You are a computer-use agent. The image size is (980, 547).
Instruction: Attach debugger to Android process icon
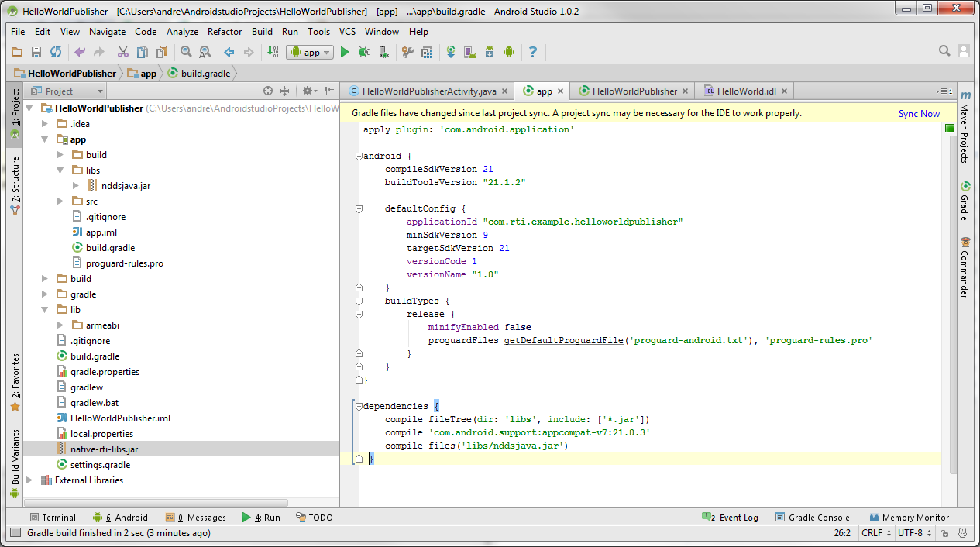pyautogui.click(x=383, y=52)
